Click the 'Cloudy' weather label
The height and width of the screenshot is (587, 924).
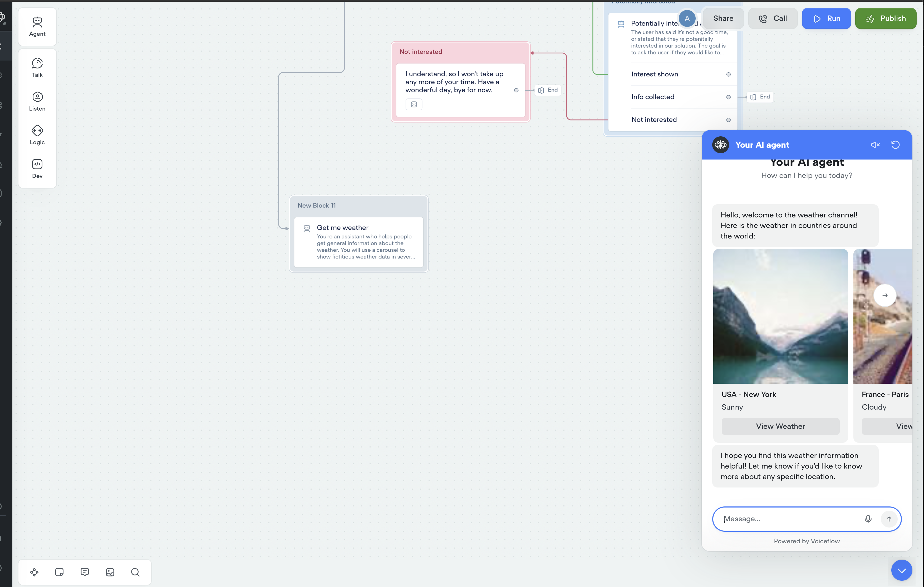pos(874,407)
